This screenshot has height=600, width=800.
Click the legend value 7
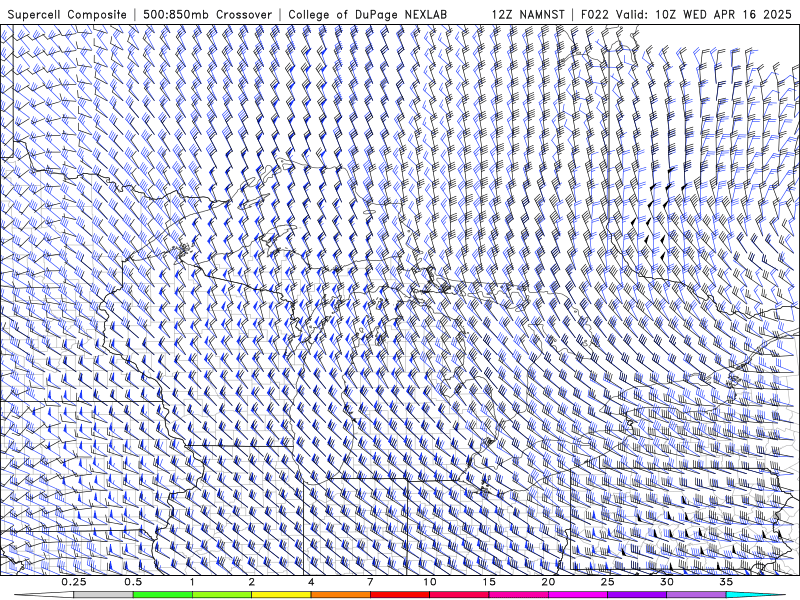click(x=370, y=582)
